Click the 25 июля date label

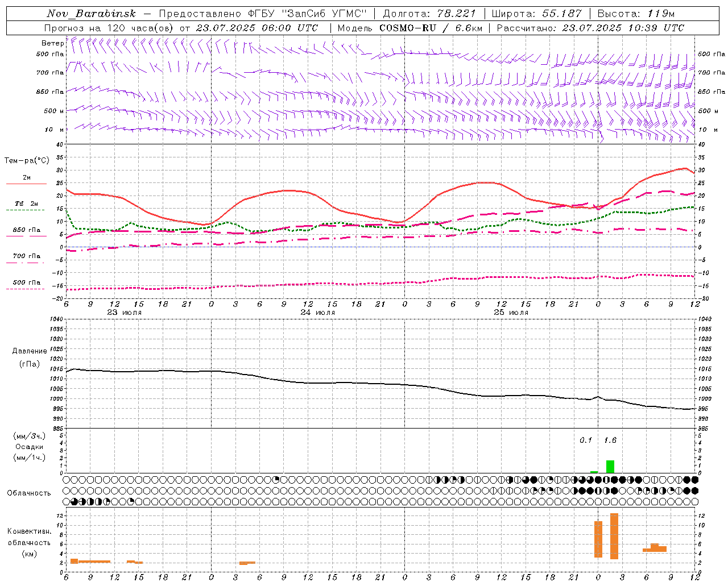(x=511, y=313)
